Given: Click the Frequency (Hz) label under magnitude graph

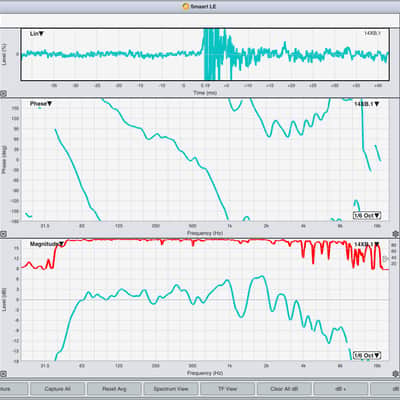Looking at the screenshot, I should [205, 373].
